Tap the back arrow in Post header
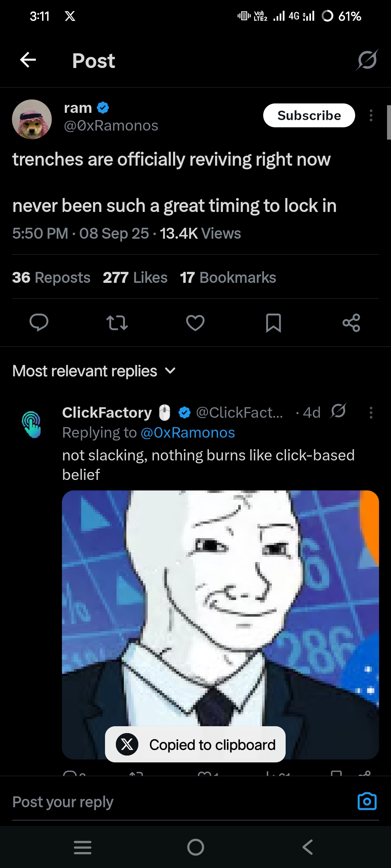The width and height of the screenshot is (391, 868). click(28, 60)
